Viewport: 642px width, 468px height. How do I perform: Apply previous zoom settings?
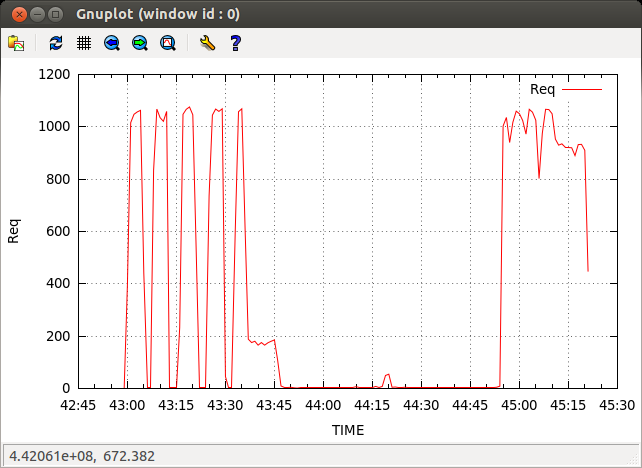pos(111,43)
